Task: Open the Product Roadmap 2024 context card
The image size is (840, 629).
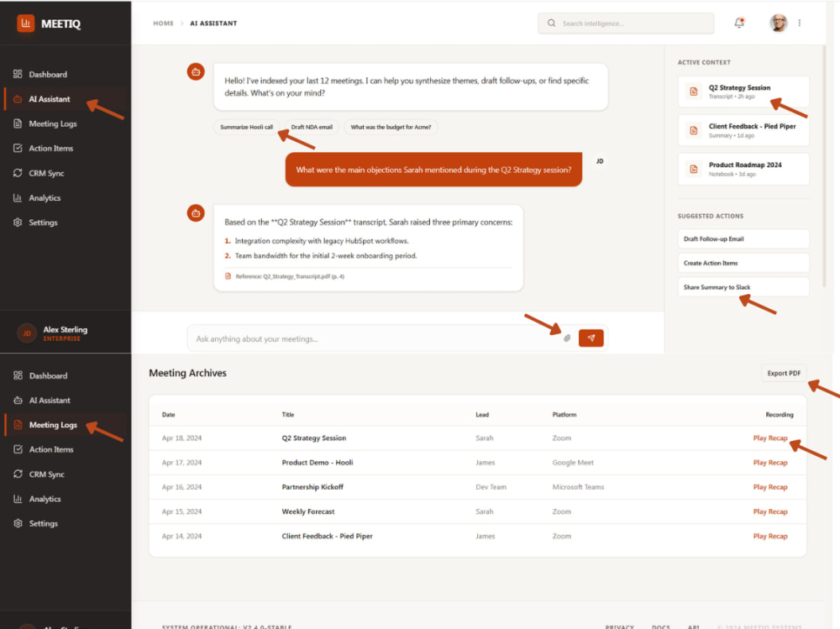Action: pyautogui.click(x=743, y=169)
